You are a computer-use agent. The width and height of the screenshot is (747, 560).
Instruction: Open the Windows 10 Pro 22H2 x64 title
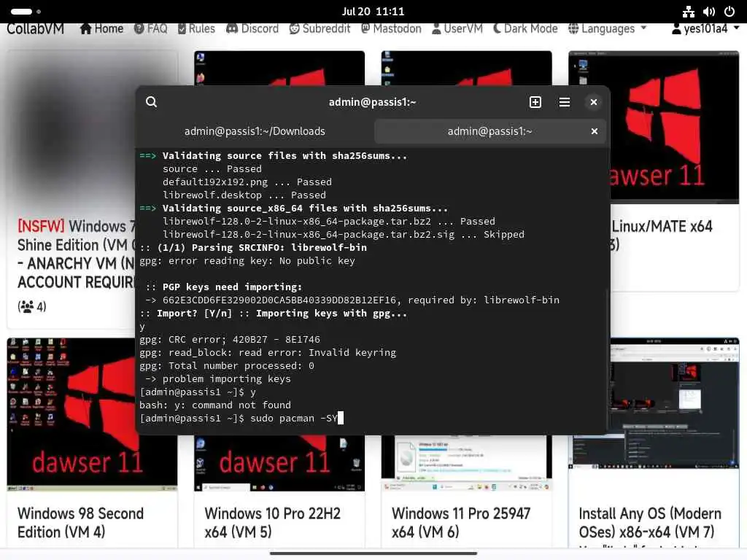point(273,522)
